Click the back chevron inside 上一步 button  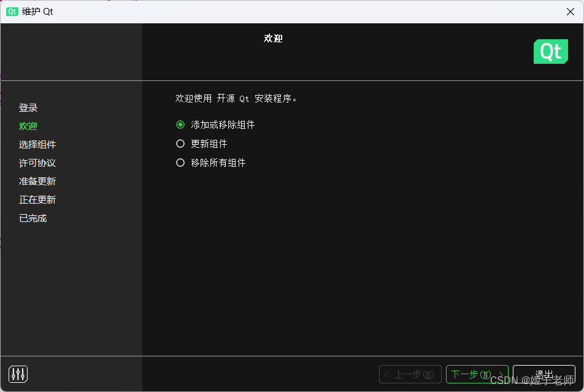pos(386,374)
